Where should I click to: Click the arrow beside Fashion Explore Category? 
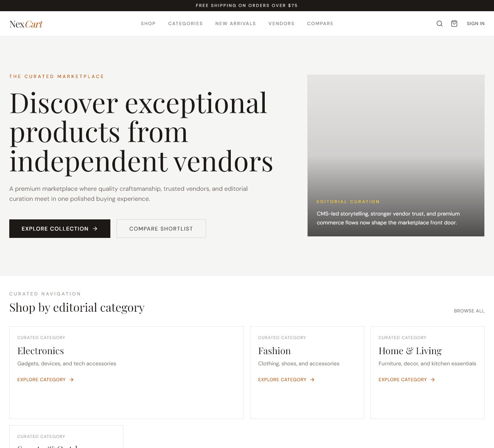(x=312, y=380)
